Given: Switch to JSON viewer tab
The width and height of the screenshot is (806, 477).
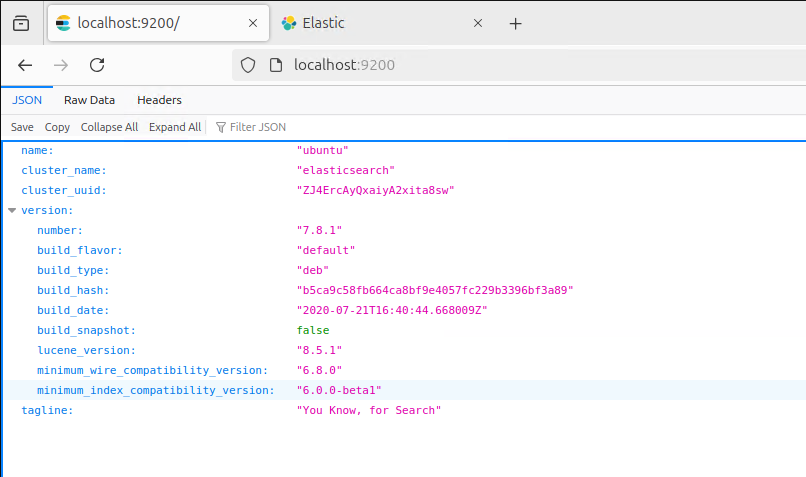Looking at the screenshot, I should [27, 100].
